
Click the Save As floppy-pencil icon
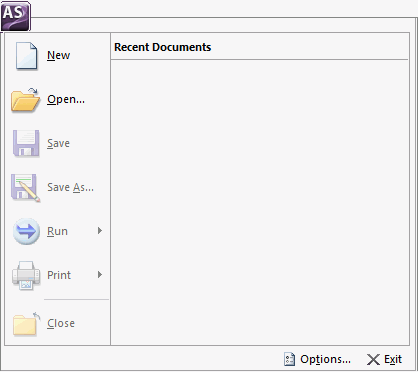26,188
